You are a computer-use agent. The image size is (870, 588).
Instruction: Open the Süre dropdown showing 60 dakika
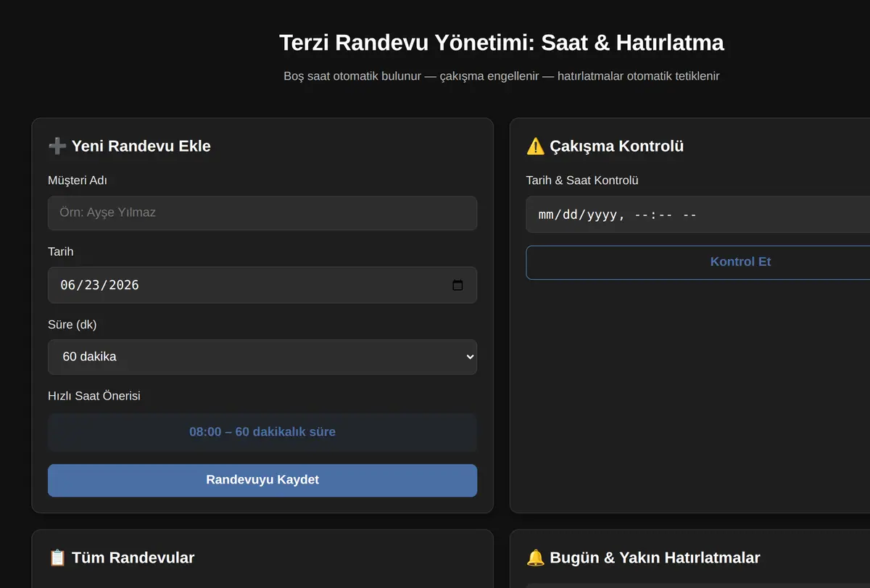pyautogui.click(x=262, y=357)
